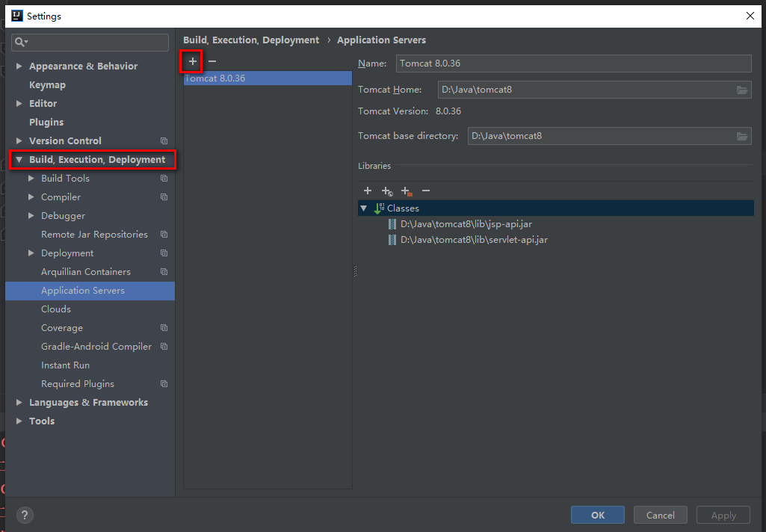The height and width of the screenshot is (532, 766).
Task: Focus the settings search field
Action: (x=90, y=43)
